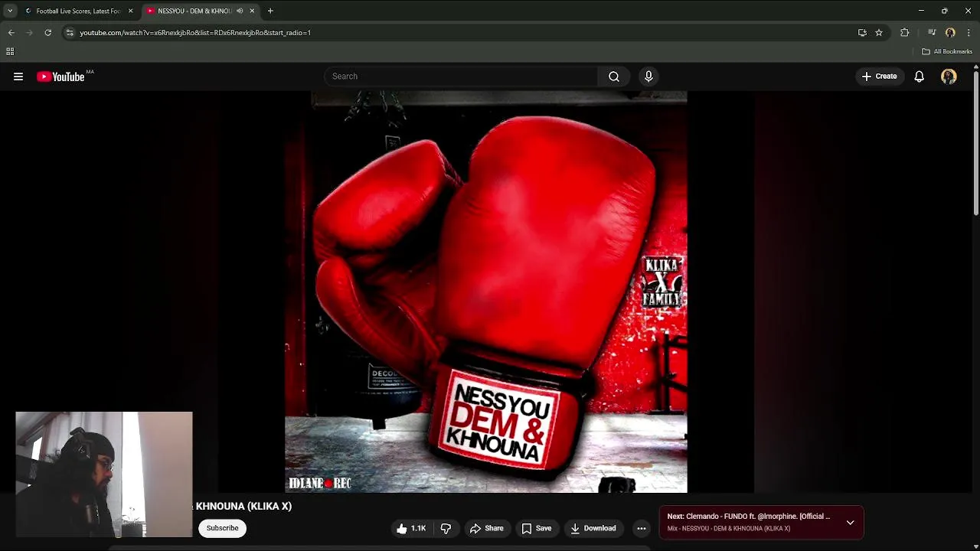Click the boxing glove video player
Image resolution: width=980 pixels, height=551 pixels.
pyautogui.click(x=486, y=292)
